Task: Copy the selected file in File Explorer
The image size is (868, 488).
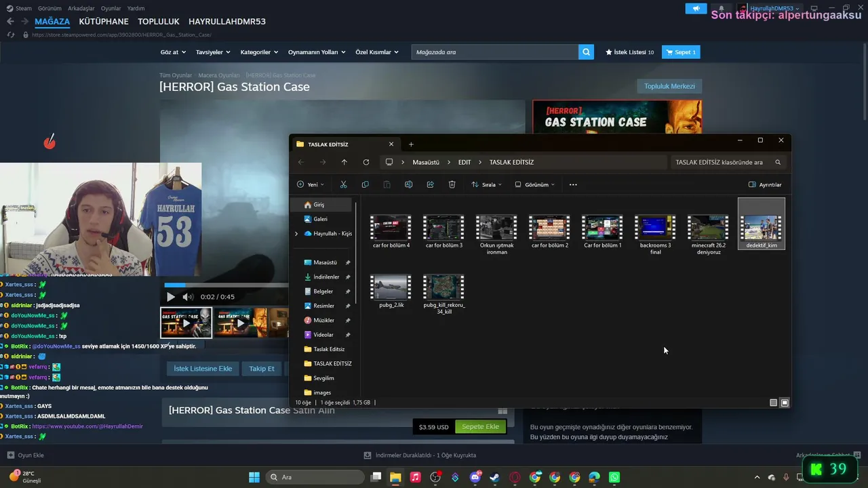Action: [365, 184]
